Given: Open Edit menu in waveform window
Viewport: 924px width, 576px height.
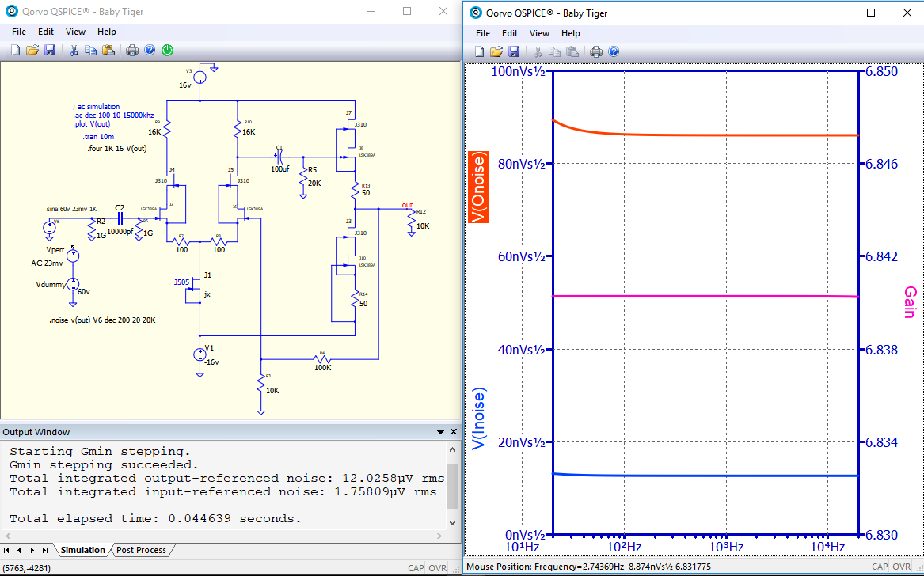Looking at the screenshot, I should click(511, 33).
